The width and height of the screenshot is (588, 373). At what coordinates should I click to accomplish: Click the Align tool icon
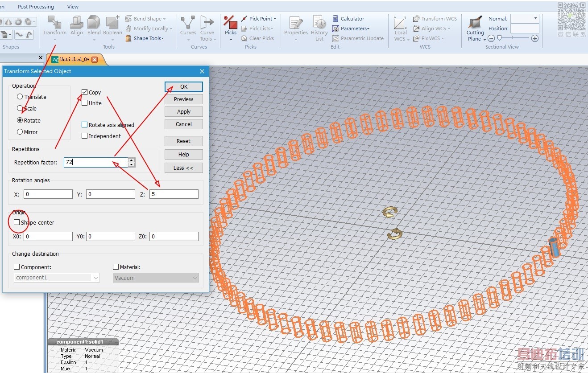coord(76,23)
